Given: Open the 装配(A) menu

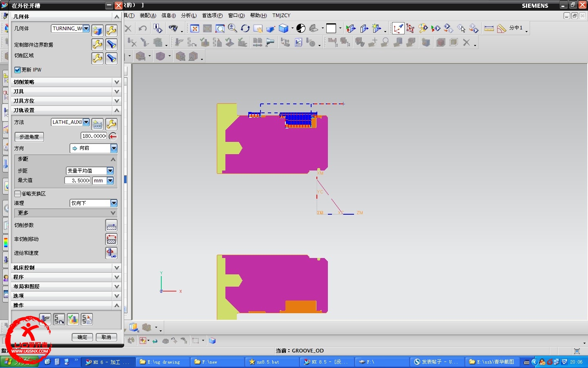Looking at the screenshot, I should [x=148, y=16].
